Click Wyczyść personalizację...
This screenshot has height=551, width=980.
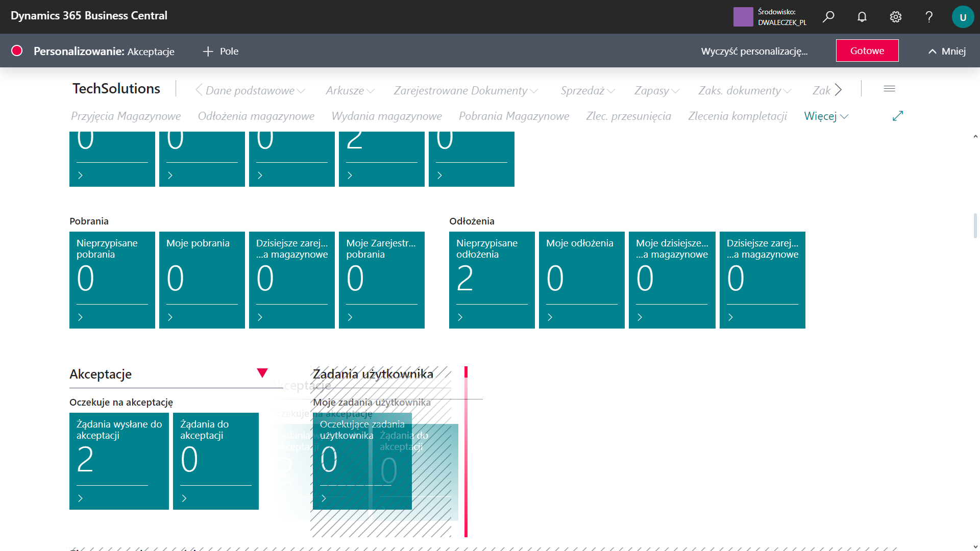[x=754, y=51]
